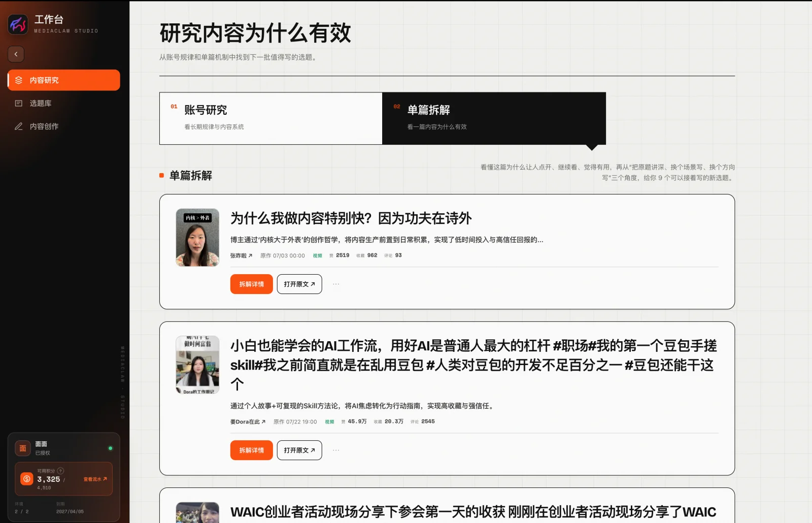Click 打开原文 for 为什么我做内容特别快
Image resolution: width=812 pixels, height=523 pixels.
click(299, 284)
